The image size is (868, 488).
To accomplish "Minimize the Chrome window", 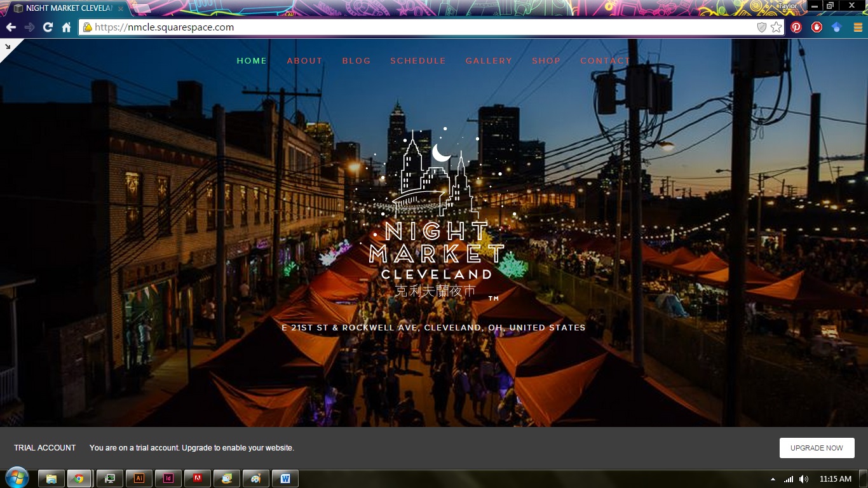I will (x=815, y=6).
